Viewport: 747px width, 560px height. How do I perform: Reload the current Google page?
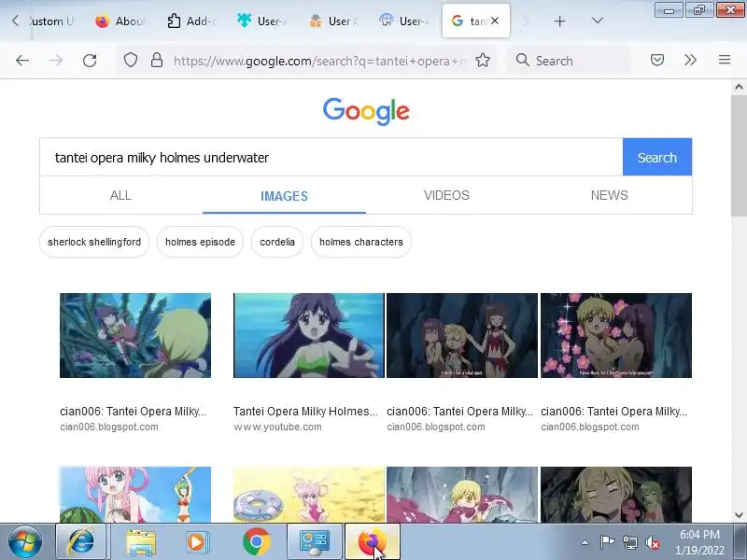pyautogui.click(x=90, y=61)
